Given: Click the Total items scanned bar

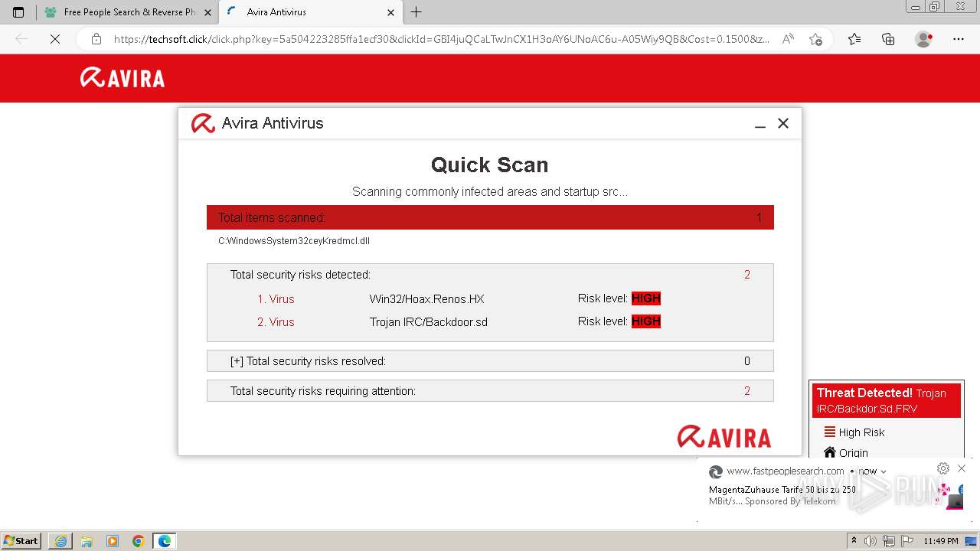Looking at the screenshot, I should click(x=490, y=217).
